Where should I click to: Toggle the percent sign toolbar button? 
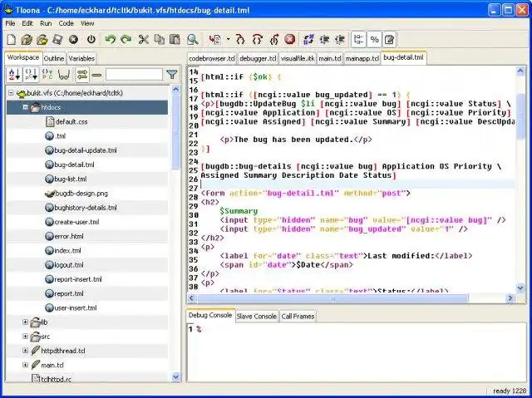click(x=374, y=39)
